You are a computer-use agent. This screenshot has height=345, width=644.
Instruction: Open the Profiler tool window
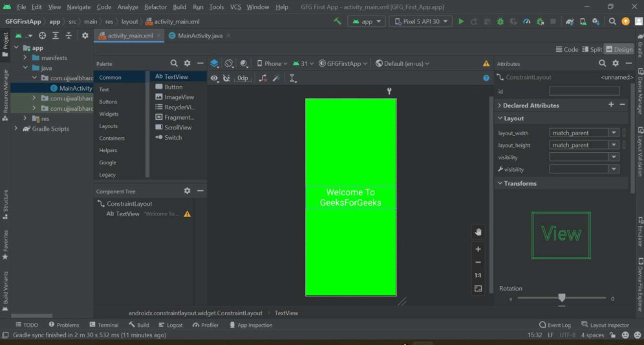[x=206, y=325]
